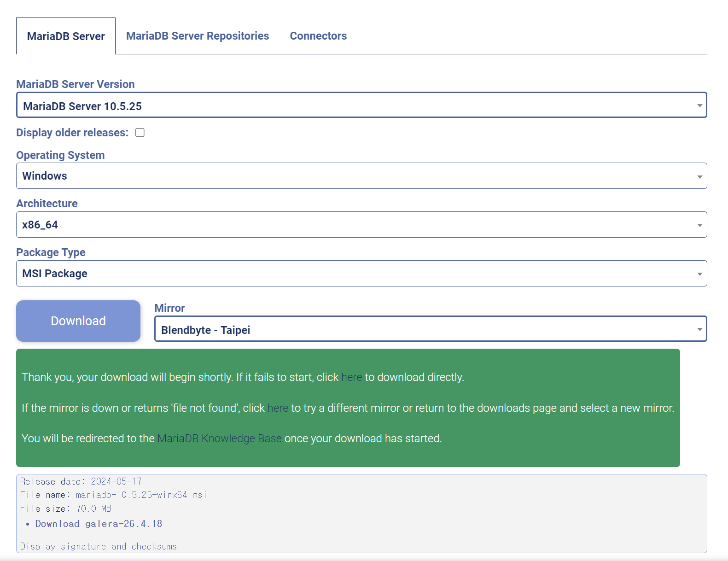Click the Mirror label
The width and height of the screenshot is (728, 561).
[x=169, y=308]
